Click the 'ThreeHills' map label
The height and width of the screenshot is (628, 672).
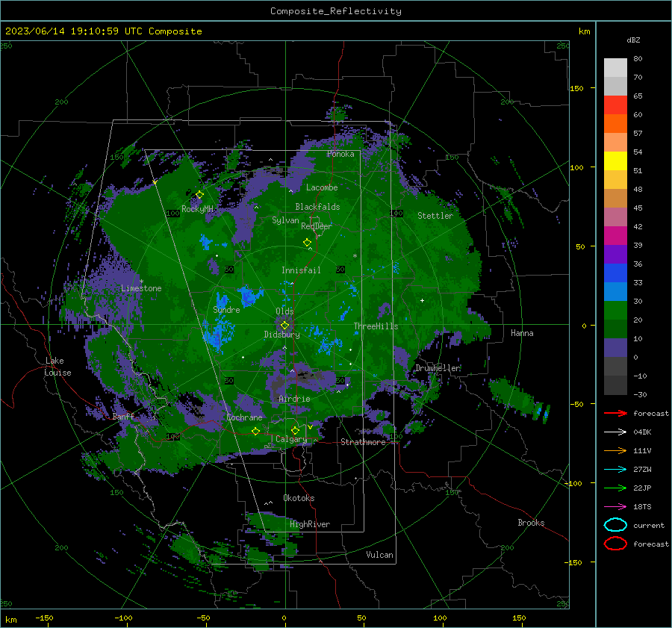[x=376, y=326]
